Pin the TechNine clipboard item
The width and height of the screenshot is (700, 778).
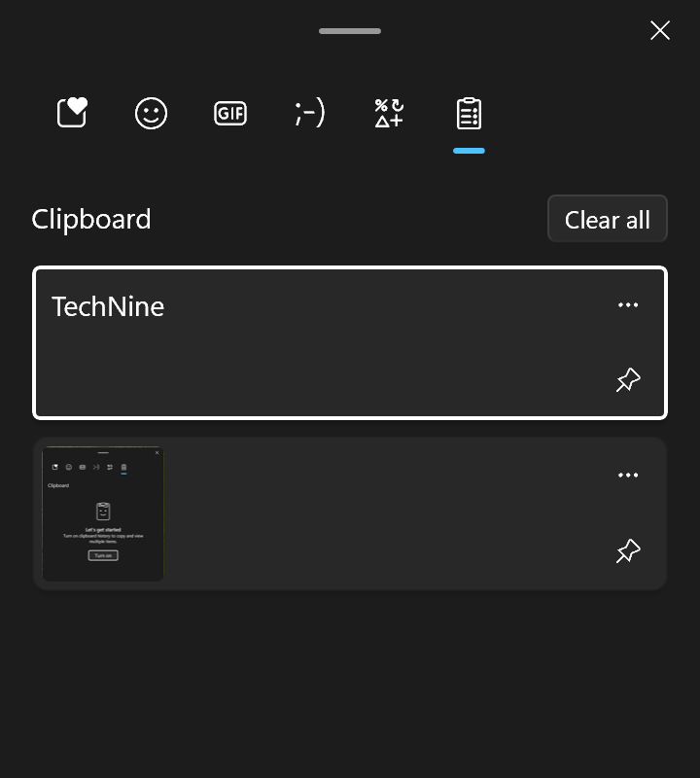click(x=628, y=380)
